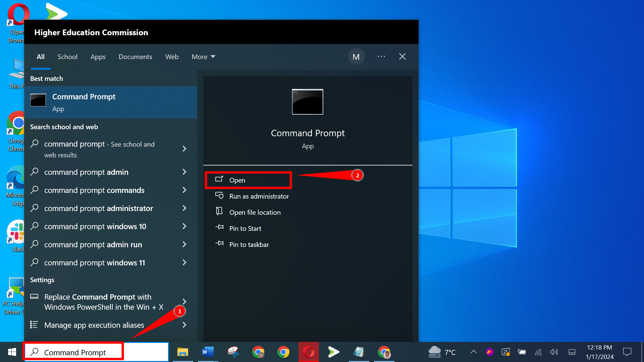Click the Start button

click(11, 352)
